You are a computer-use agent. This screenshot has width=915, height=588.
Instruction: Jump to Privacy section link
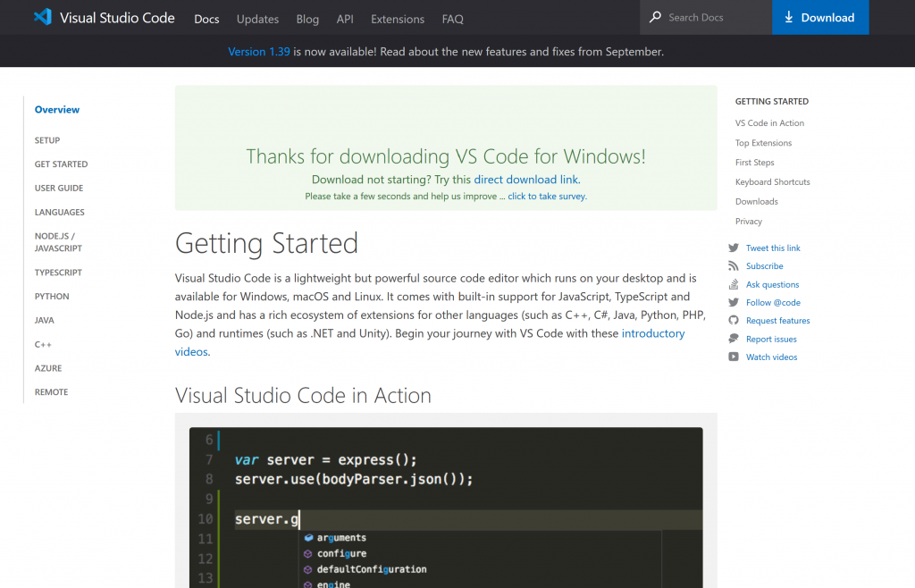748,222
